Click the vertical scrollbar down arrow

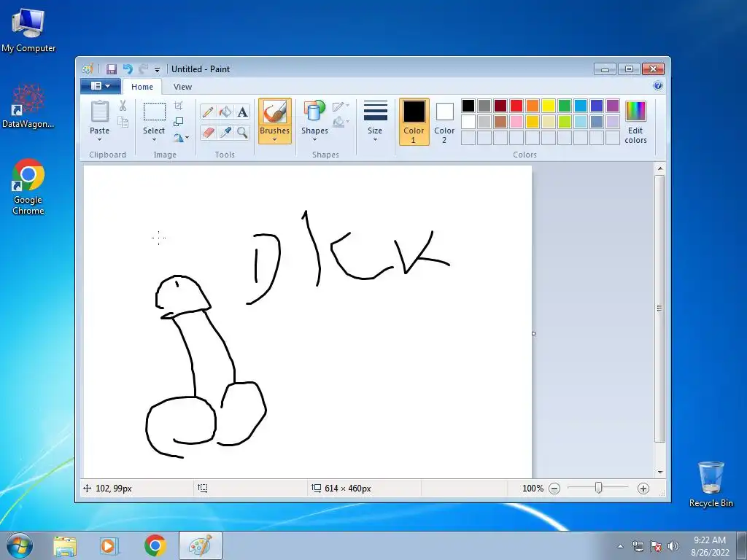click(659, 472)
